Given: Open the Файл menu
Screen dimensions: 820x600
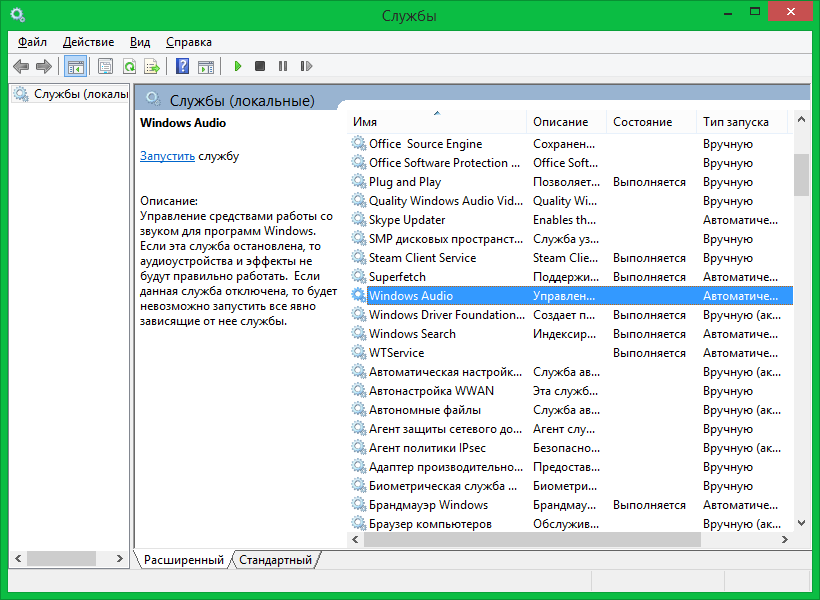Looking at the screenshot, I should click(32, 42).
